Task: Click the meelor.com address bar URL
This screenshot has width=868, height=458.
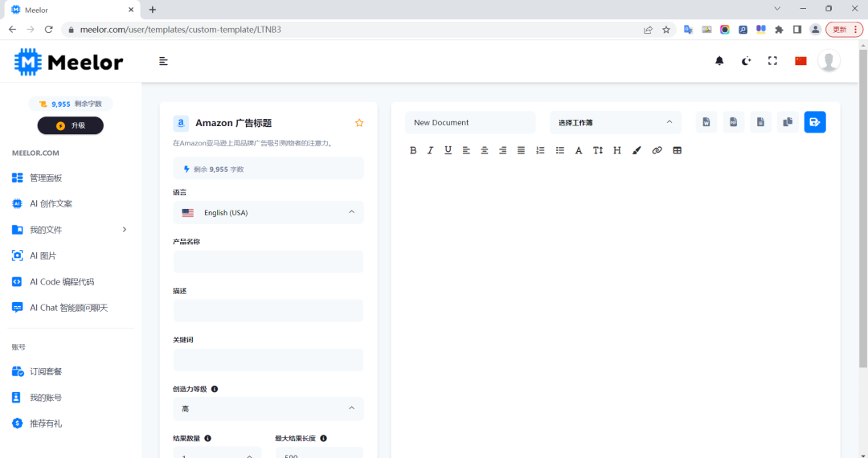Action: coord(181,29)
